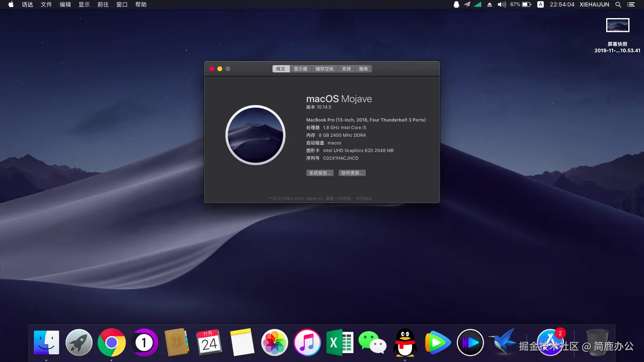Click the Spotlight search icon in menu bar
The width and height of the screenshot is (644, 362).
(x=618, y=4)
